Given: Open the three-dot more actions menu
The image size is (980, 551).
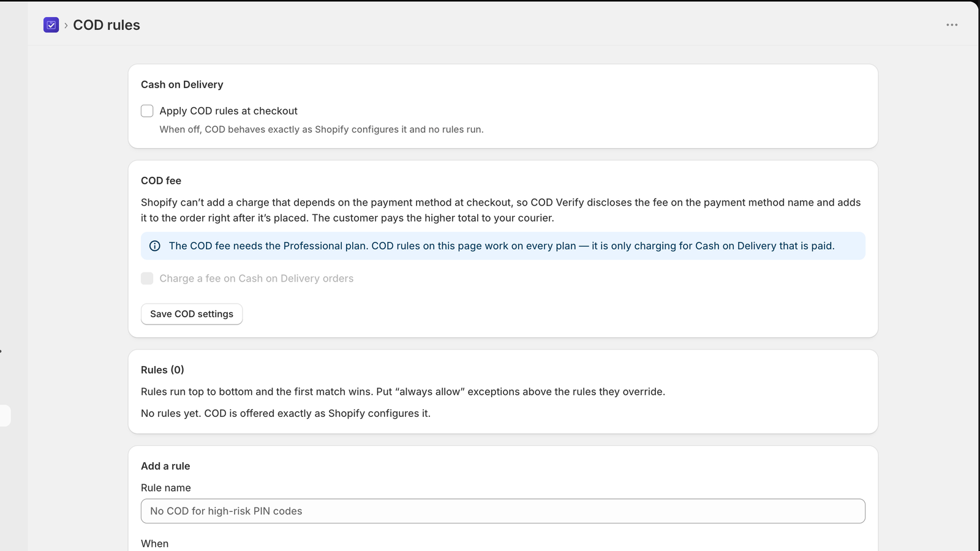Looking at the screenshot, I should click(952, 25).
